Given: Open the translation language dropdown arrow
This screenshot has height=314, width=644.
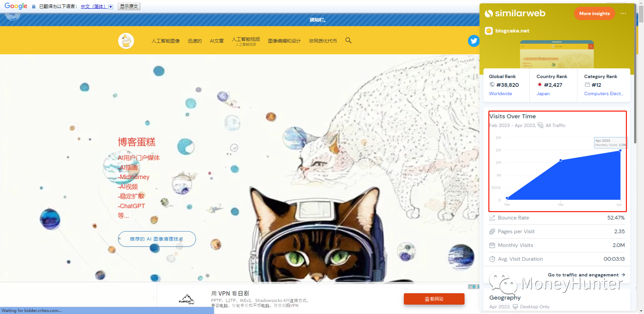Looking at the screenshot, I should [x=111, y=7].
